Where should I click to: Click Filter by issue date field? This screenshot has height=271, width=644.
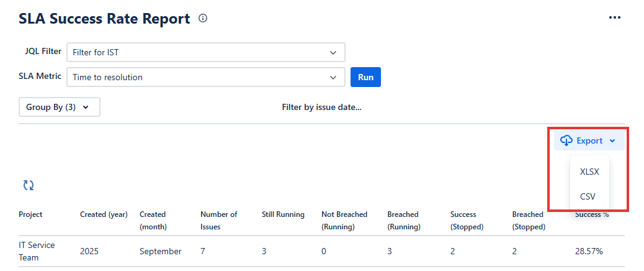click(x=321, y=107)
